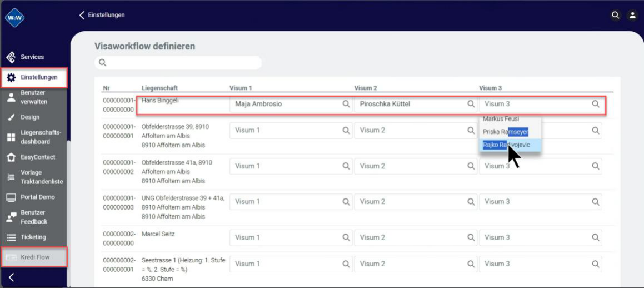Open Visum 2 field for Obfelderstrasse 39

click(416, 130)
